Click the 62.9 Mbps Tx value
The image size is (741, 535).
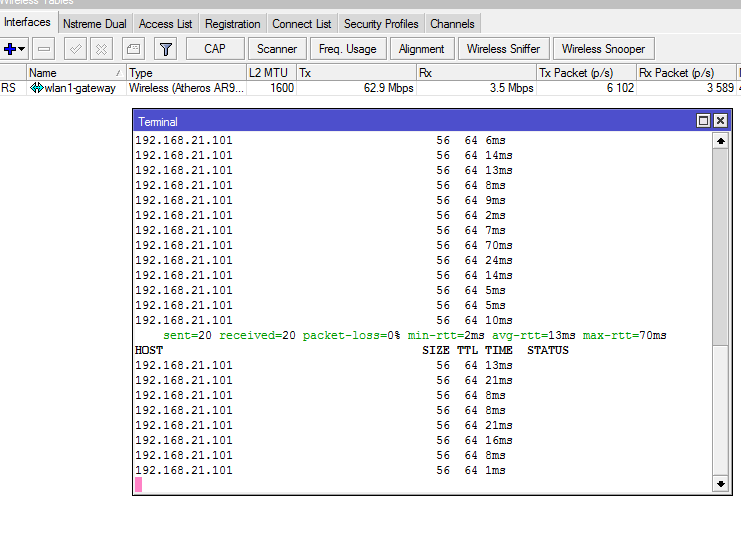click(388, 88)
